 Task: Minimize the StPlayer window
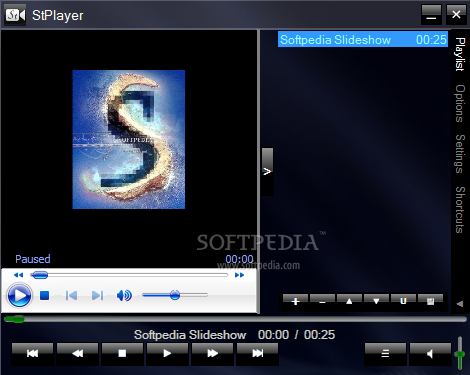[x=431, y=14]
